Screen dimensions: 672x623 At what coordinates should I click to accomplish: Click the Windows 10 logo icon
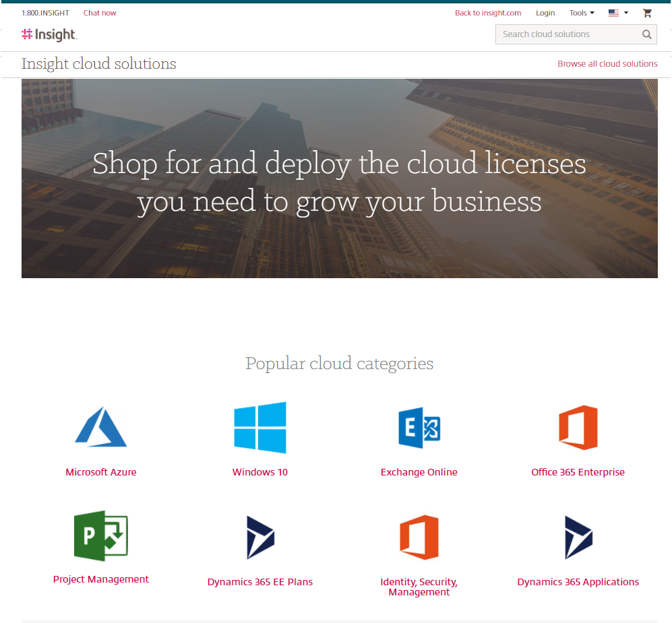(x=259, y=427)
